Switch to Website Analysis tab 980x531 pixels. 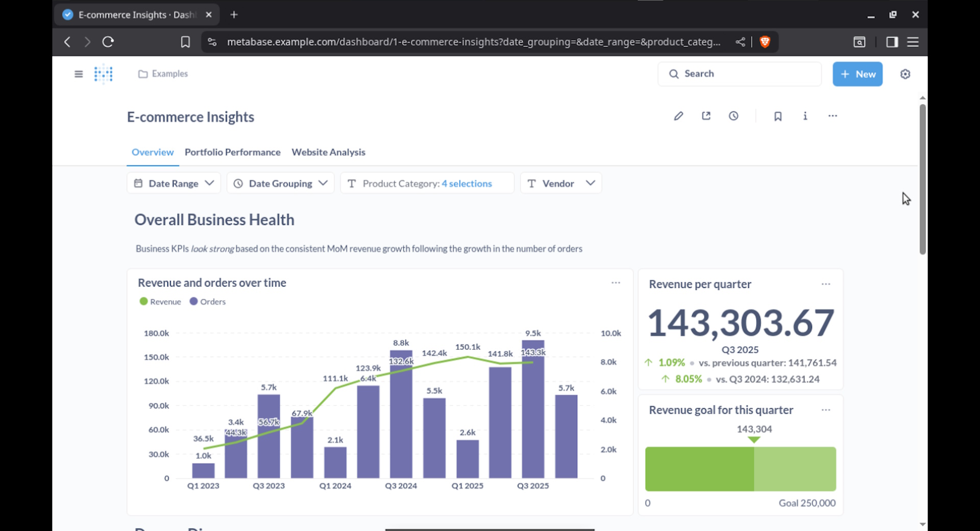click(x=328, y=152)
